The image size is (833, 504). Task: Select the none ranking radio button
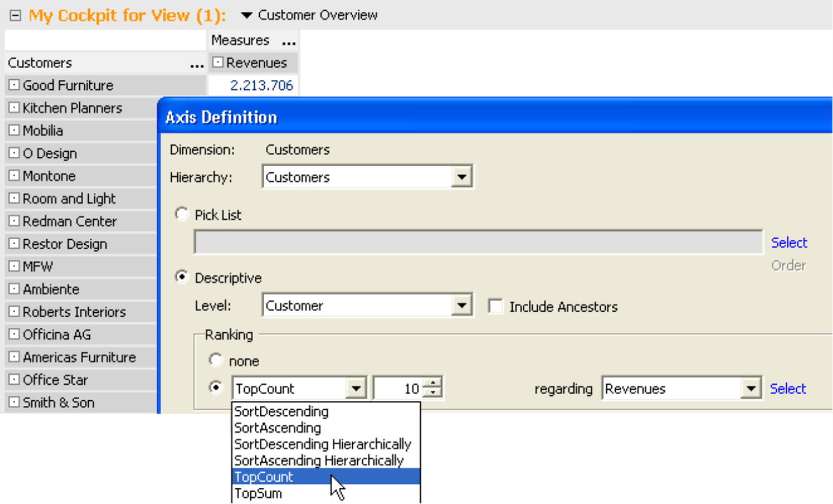pyautogui.click(x=215, y=360)
